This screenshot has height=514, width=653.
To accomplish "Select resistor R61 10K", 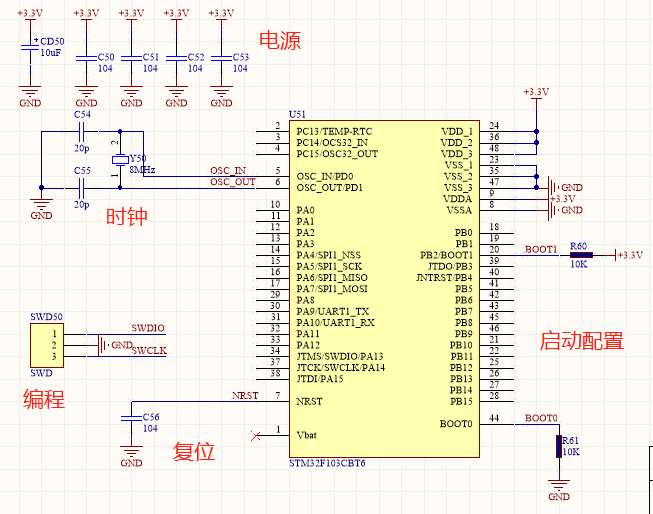I will point(559,446).
